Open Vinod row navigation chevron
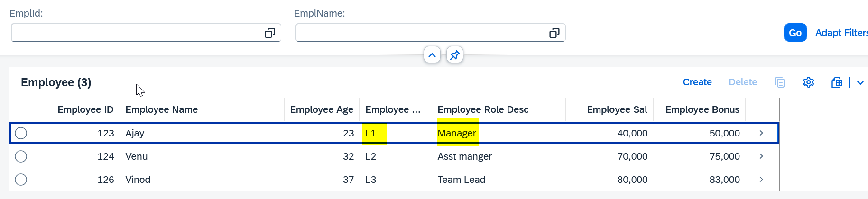This screenshot has height=199, width=868. [x=761, y=180]
